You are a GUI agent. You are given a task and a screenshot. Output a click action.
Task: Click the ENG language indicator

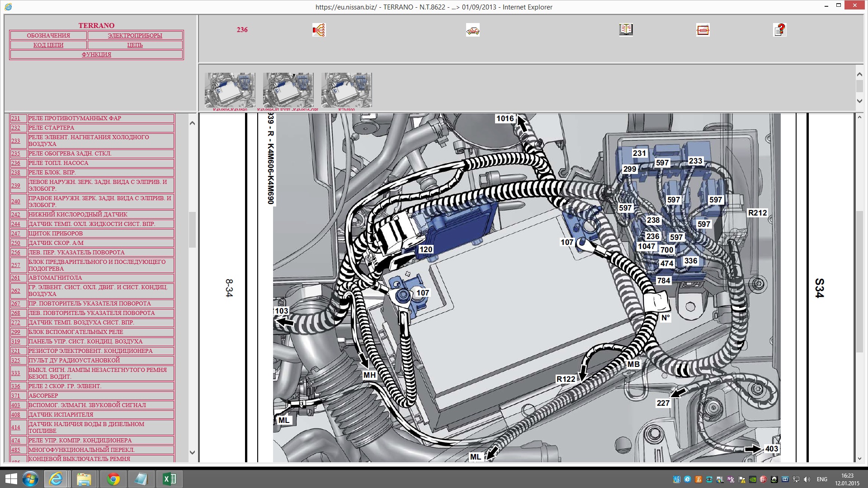pyautogui.click(x=822, y=479)
